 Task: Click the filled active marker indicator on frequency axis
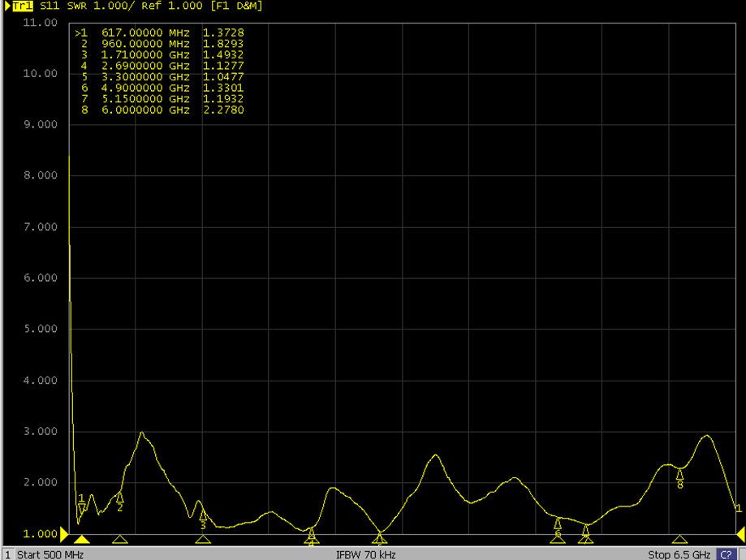pos(82,539)
